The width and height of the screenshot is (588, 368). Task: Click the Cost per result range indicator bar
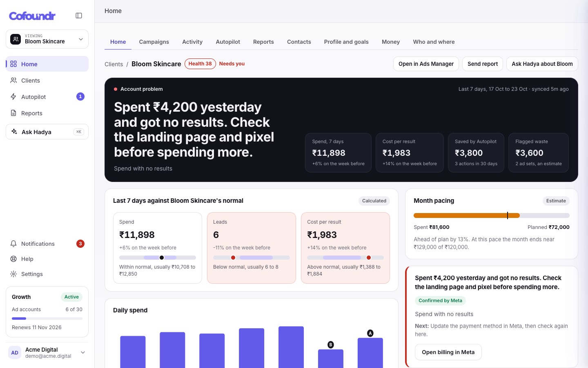click(345, 258)
